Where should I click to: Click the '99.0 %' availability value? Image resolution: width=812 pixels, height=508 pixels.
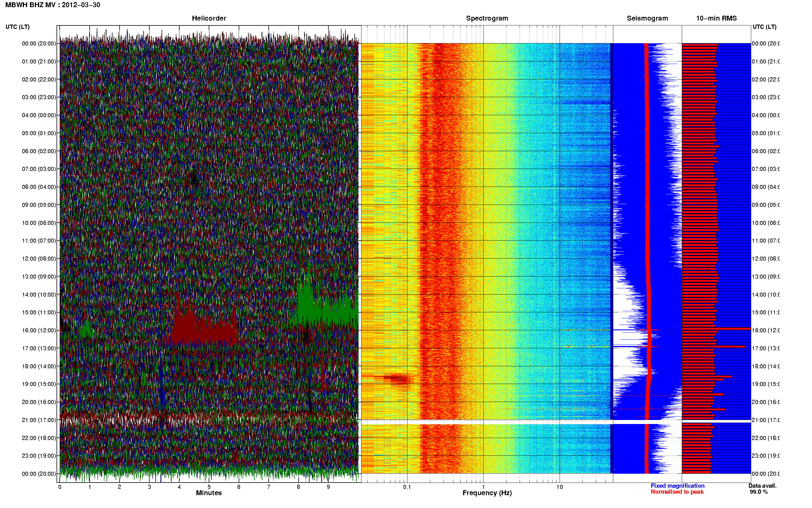tap(758, 492)
